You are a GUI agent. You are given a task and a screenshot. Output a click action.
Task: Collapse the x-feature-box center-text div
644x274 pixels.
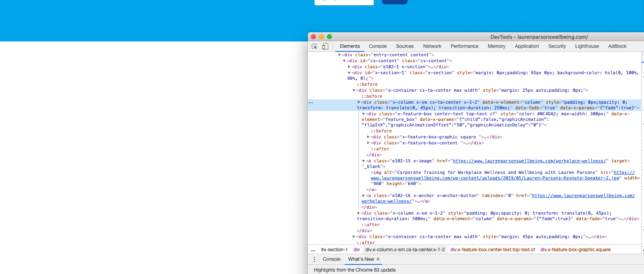coord(363,114)
